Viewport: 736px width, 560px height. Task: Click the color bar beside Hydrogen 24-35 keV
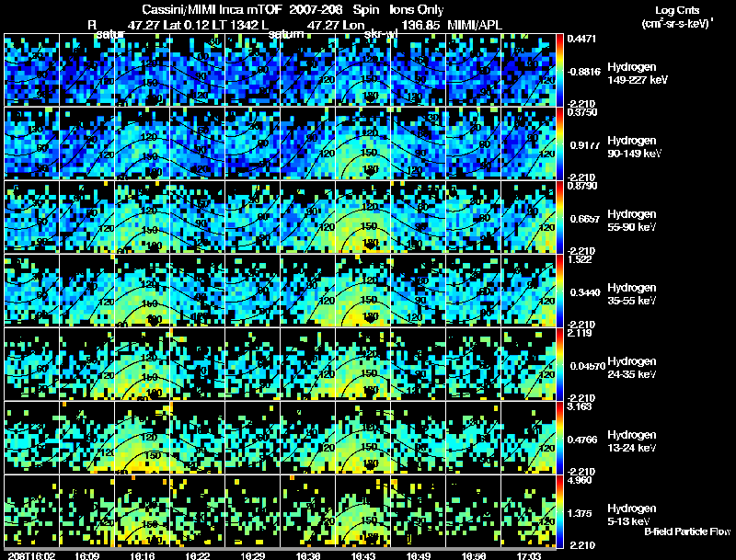pos(559,364)
